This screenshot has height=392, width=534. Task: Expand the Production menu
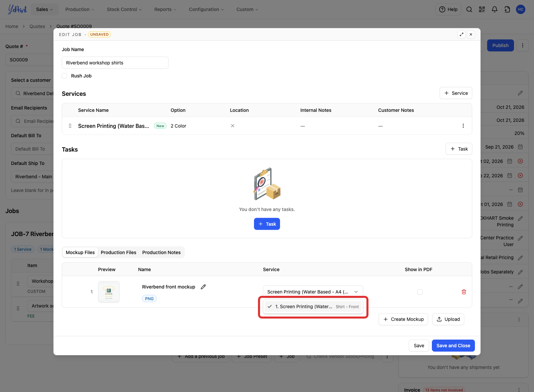point(80,9)
